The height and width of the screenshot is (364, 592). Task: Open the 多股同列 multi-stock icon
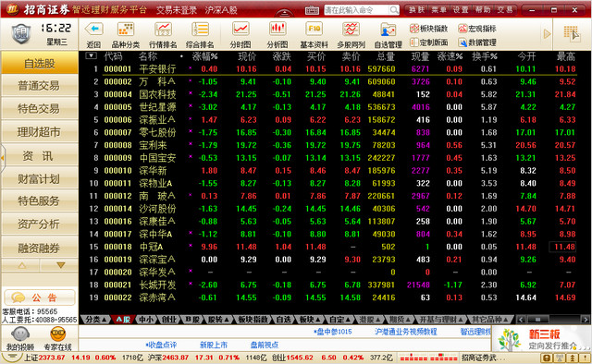click(x=351, y=29)
